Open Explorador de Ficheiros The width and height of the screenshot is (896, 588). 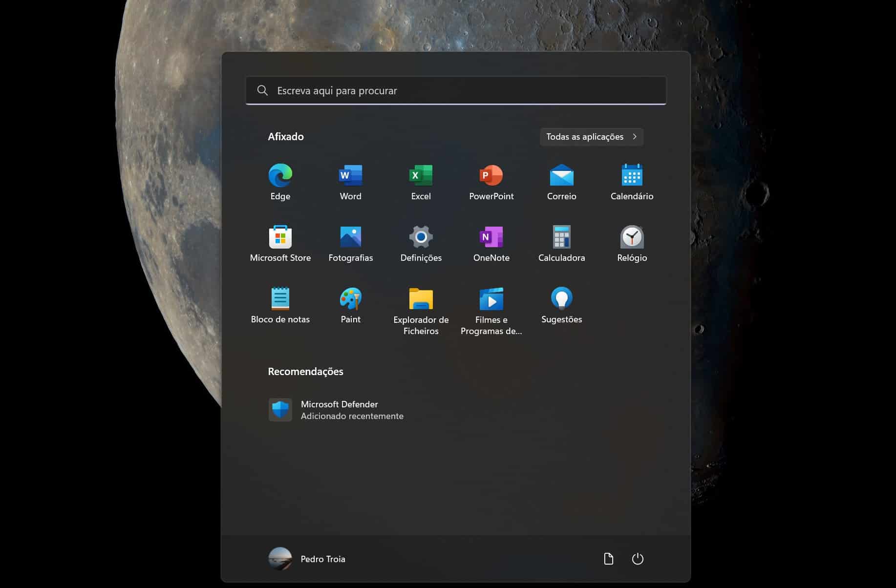421,299
